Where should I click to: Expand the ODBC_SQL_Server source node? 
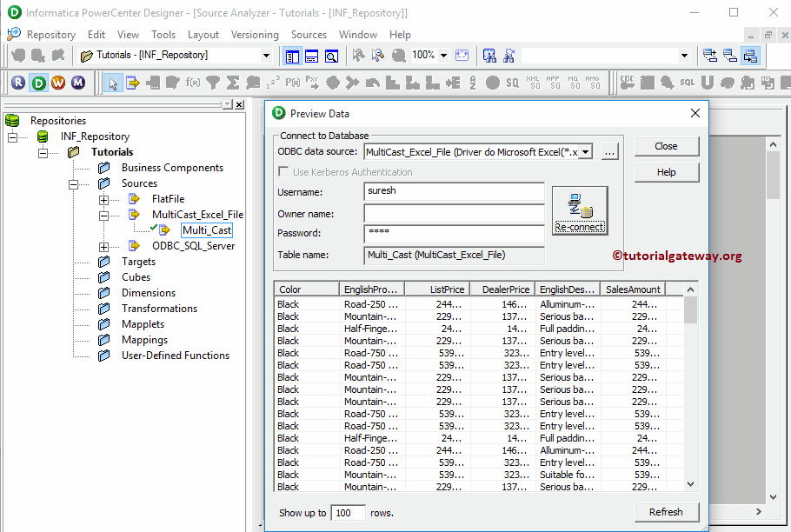tap(104, 246)
